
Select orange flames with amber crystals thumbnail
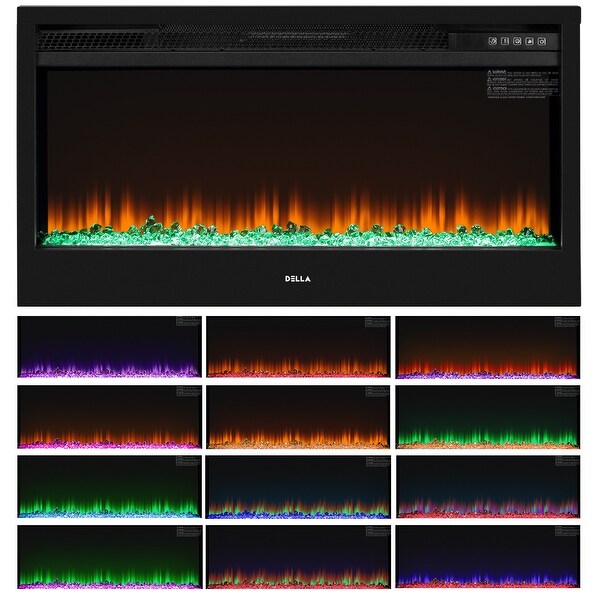coord(298,417)
